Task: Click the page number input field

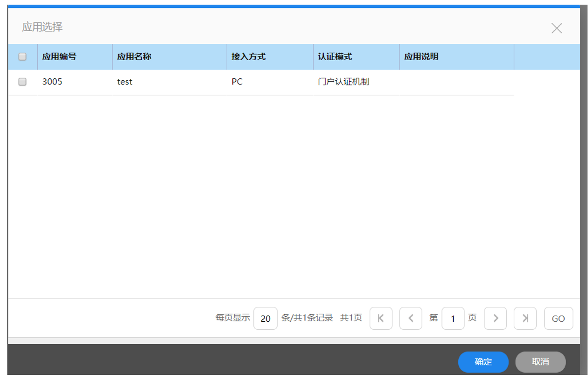Action: pos(453,319)
